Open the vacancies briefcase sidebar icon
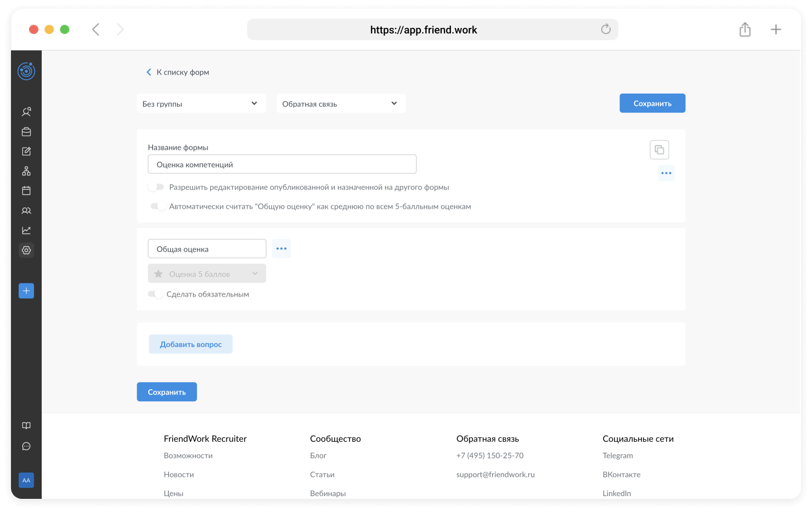 coord(26,132)
